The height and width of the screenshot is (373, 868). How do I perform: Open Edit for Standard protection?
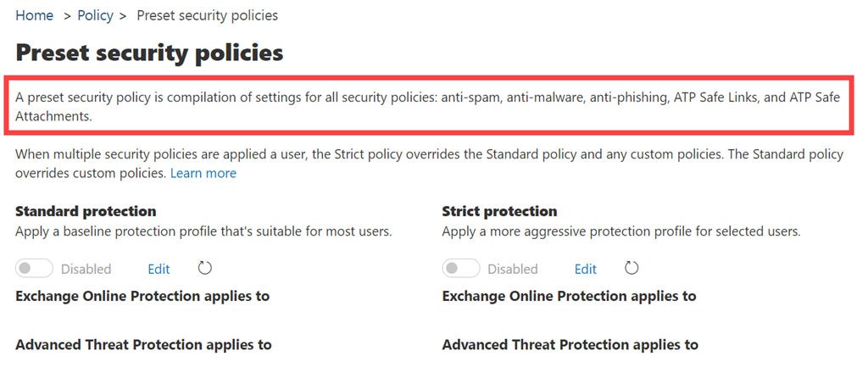pos(159,269)
